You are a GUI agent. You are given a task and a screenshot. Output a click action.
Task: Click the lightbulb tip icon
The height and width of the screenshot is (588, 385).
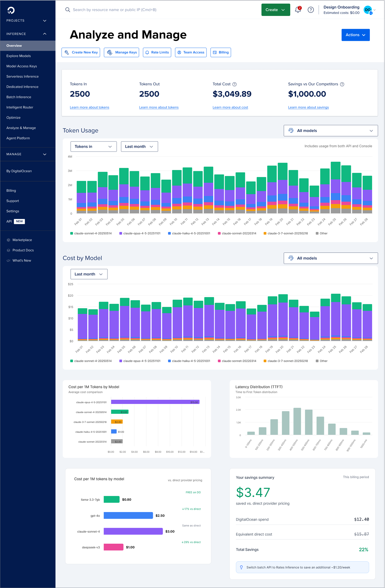[241, 567]
